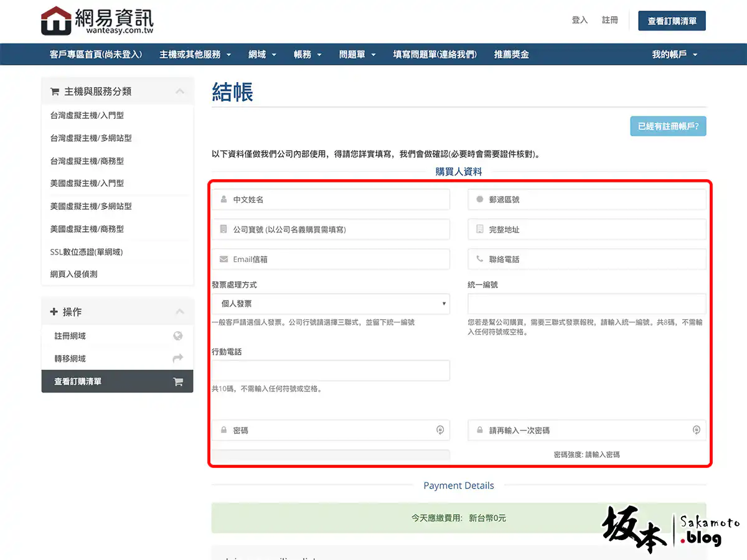Select 台灣虛擬主機/商務型 in sidebar
Image resolution: width=747 pixels, height=560 pixels.
tap(87, 161)
